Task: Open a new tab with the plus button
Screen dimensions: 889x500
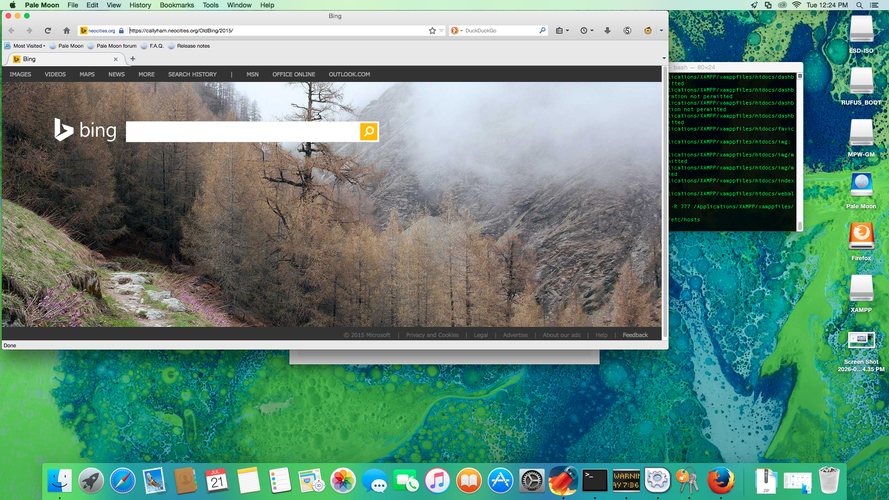Action: tap(133, 58)
